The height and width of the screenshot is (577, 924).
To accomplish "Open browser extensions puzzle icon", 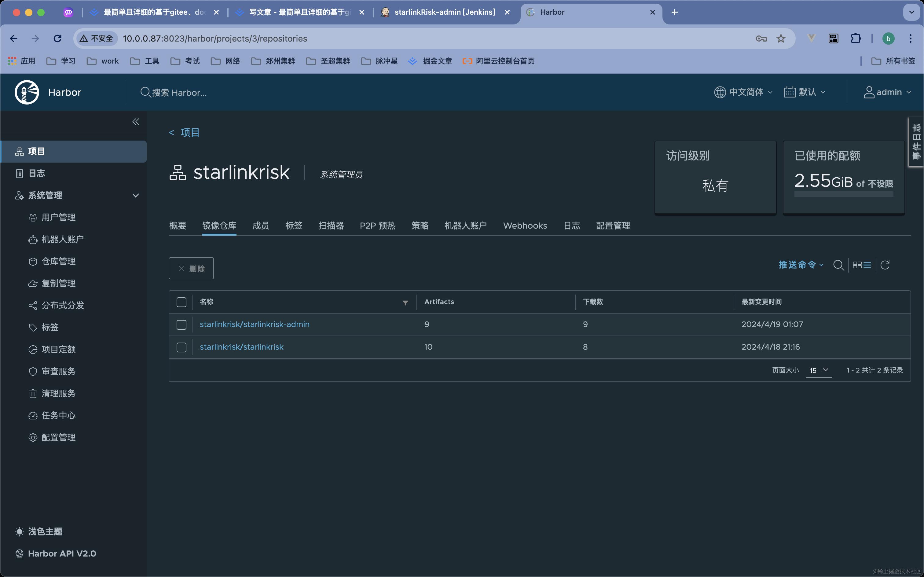I will coord(856,39).
